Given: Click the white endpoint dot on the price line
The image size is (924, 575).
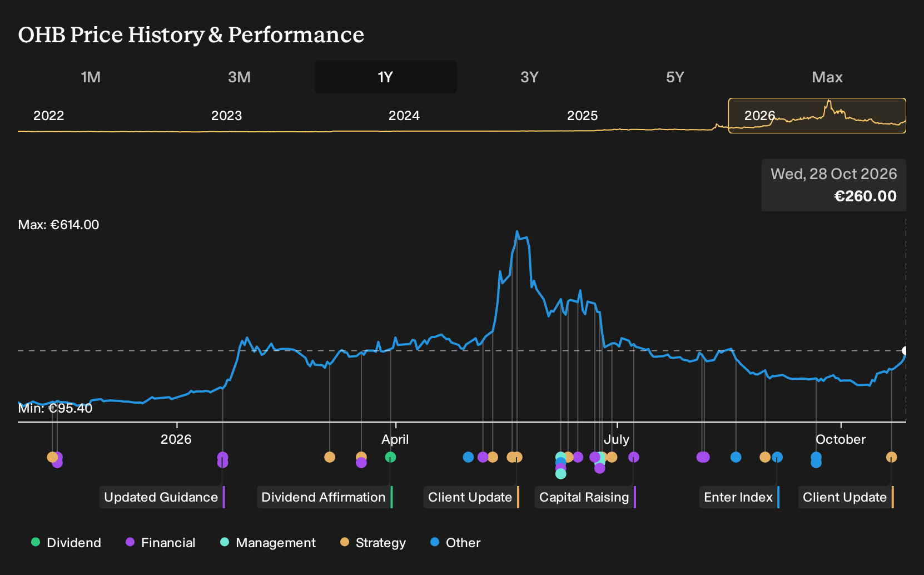Looking at the screenshot, I should point(905,350).
